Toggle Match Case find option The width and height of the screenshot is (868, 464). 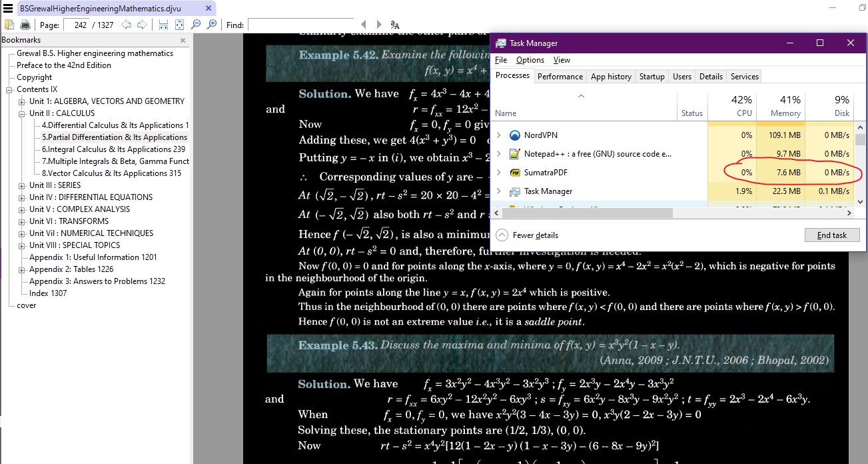click(x=395, y=25)
